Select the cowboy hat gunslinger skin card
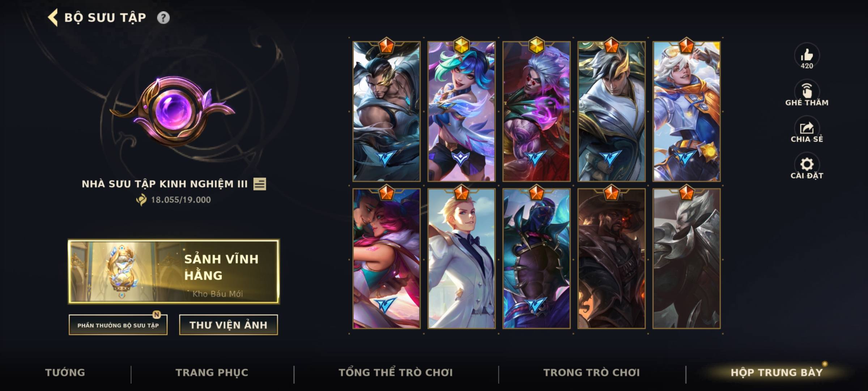This screenshot has height=391, width=868. point(611,258)
